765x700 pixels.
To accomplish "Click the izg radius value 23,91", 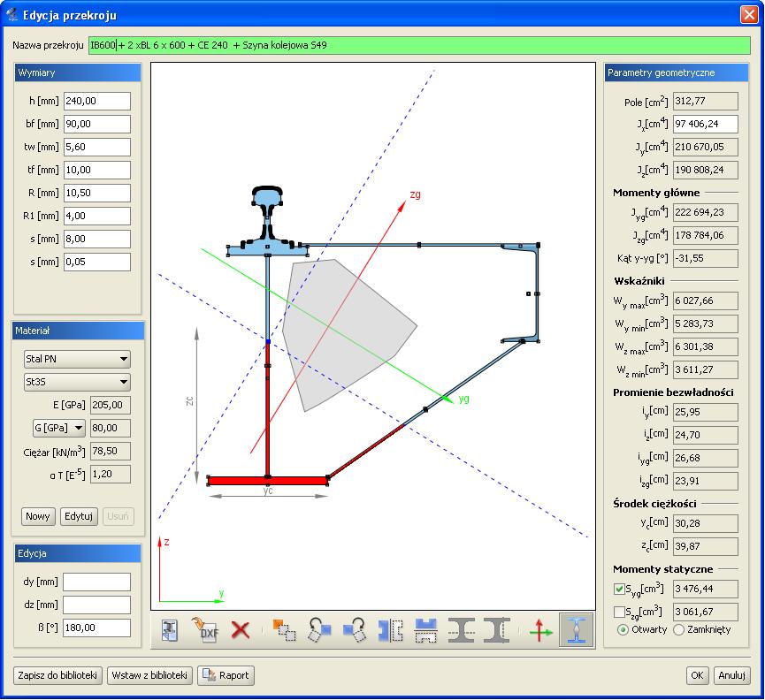I will click(x=706, y=481).
